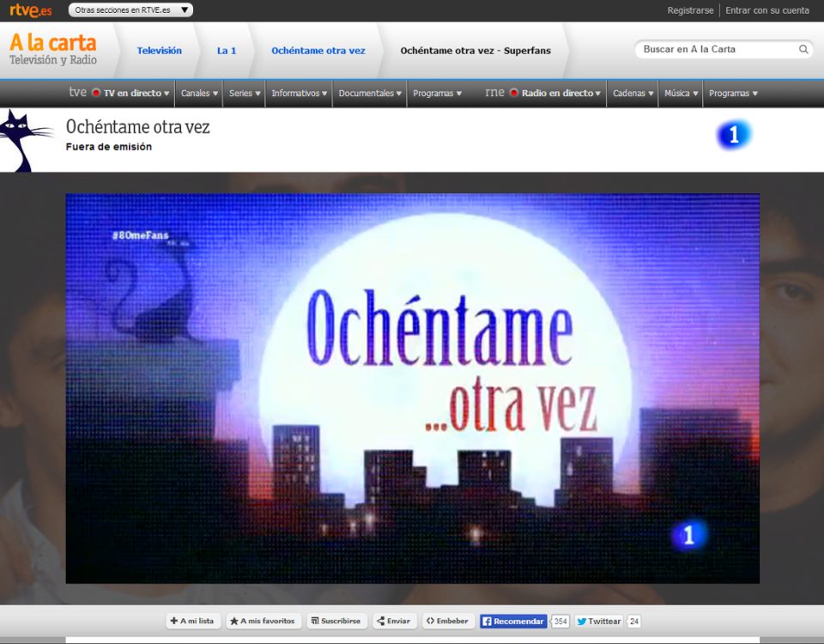Click the rtve.es logo
The width and height of the screenshot is (824, 644).
[30, 10]
